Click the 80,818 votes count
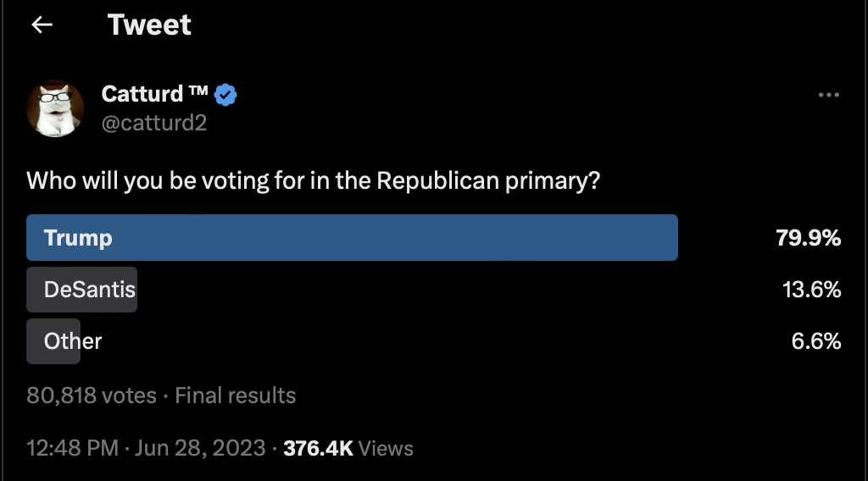This screenshot has width=868, height=481. point(92,395)
